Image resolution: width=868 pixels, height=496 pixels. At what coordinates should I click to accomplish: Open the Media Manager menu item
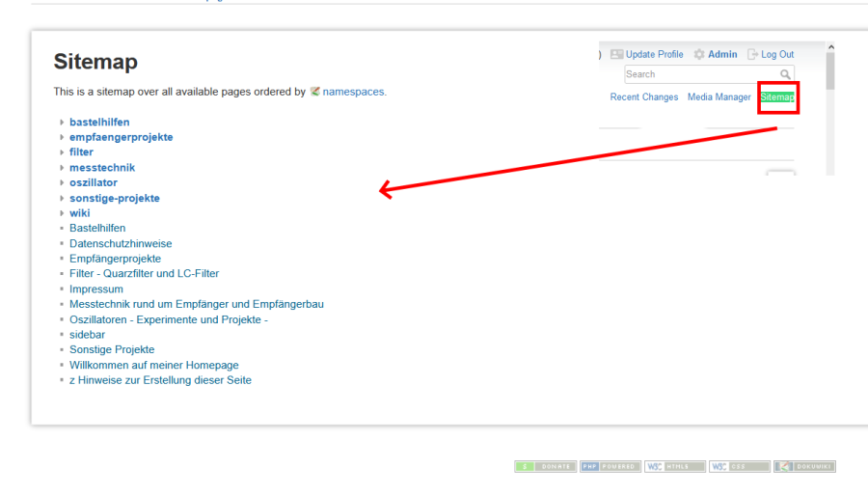(719, 97)
